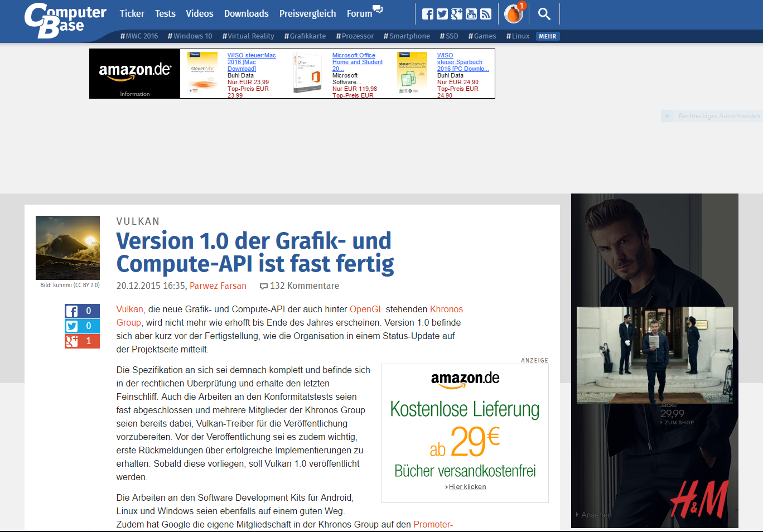Open Microsoft Office Home and Student link
763x532 pixels.
(358, 62)
